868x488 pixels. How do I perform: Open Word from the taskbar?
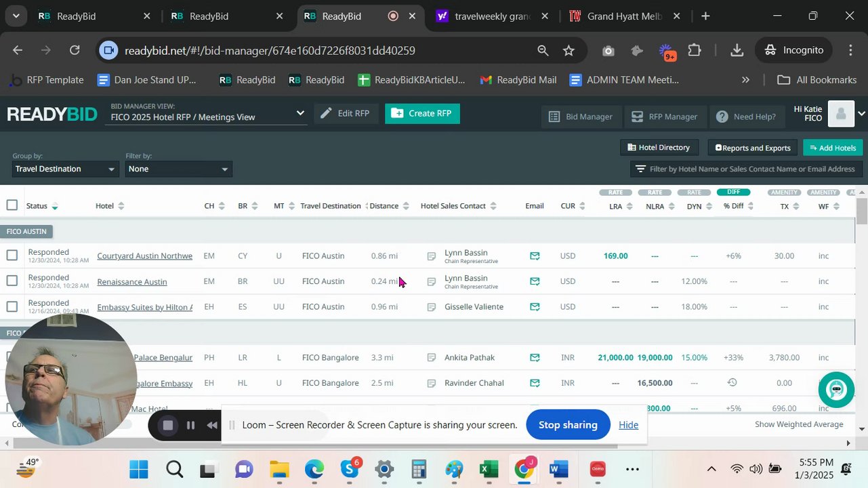(x=559, y=469)
